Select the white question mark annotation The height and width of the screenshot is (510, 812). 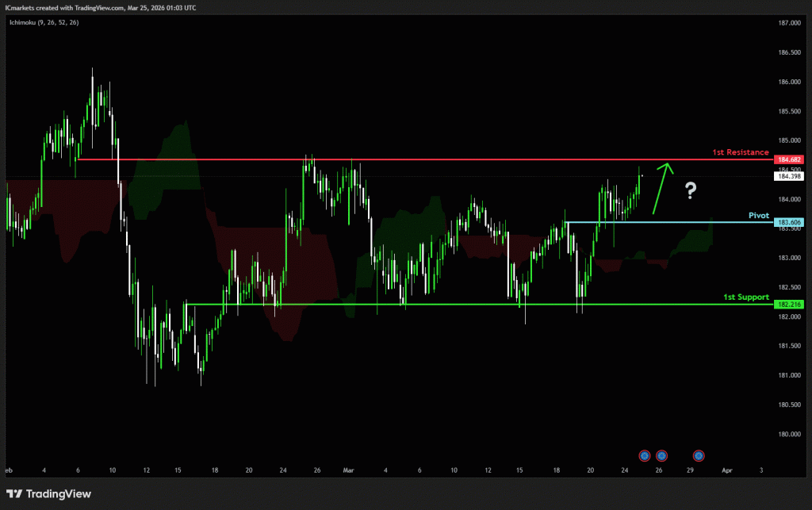tap(691, 190)
